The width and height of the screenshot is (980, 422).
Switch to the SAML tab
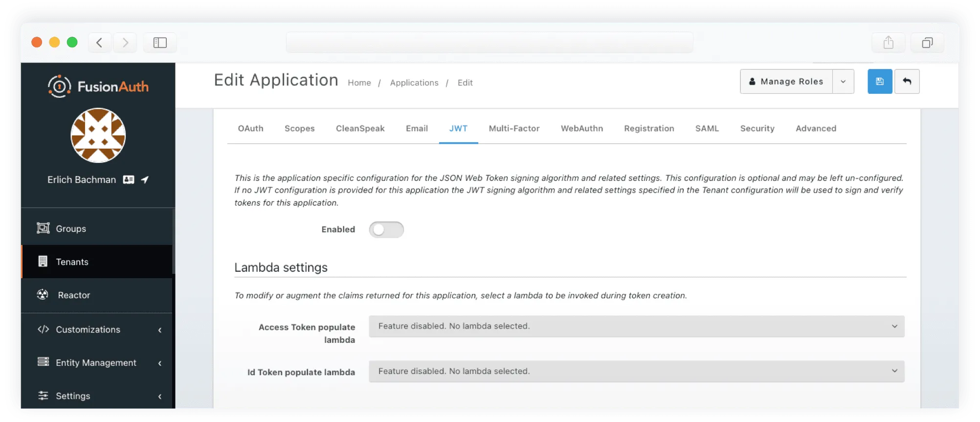pyautogui.click(x=707, y=129)
